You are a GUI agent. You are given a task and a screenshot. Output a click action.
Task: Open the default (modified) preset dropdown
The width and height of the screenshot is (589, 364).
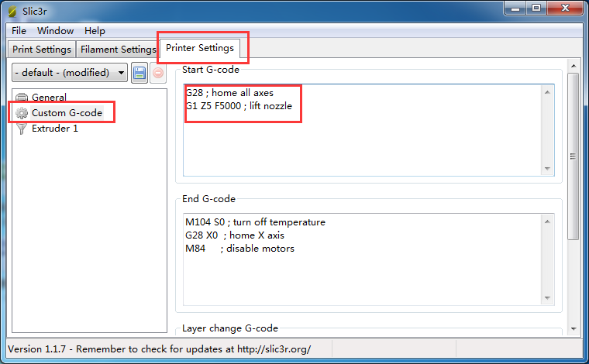(x=70, y=73)
